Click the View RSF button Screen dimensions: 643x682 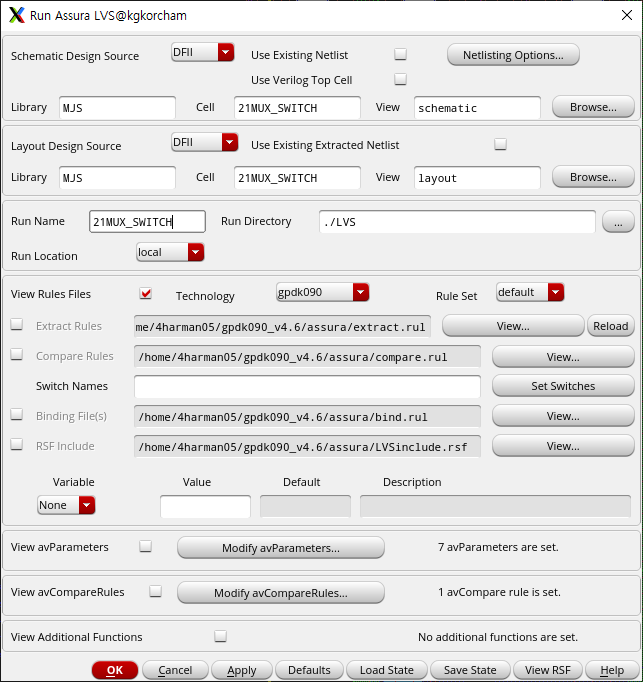548,670
